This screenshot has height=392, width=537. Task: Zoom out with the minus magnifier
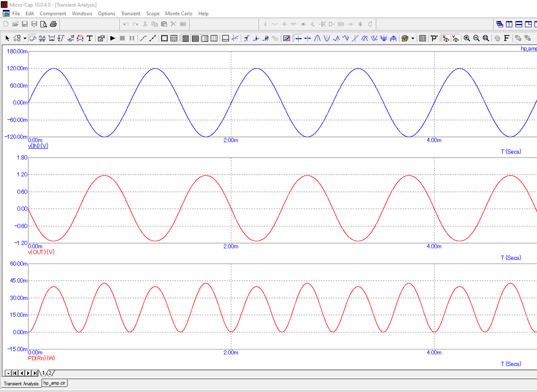(x=476, y=38)
